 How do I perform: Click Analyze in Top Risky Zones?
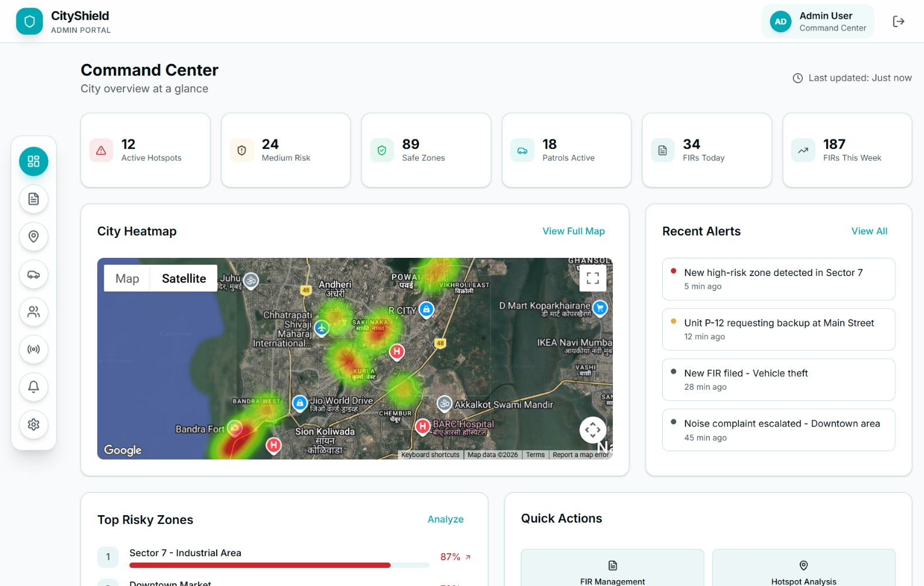pos(445,519)
